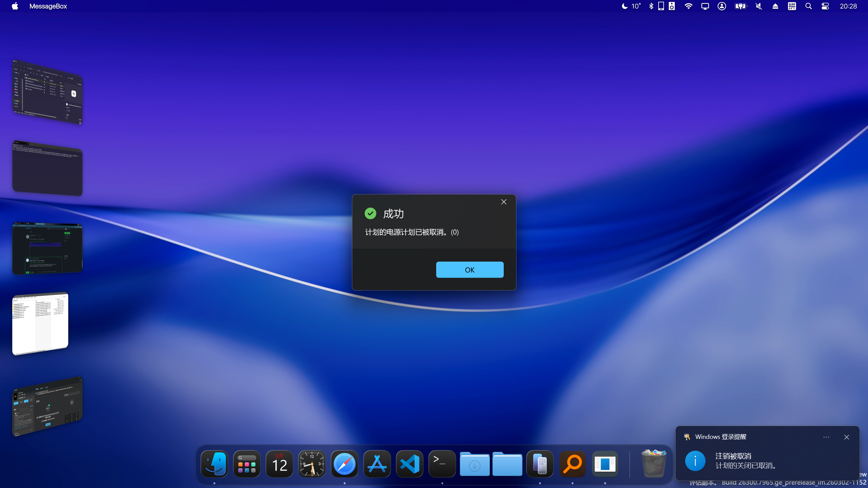Open the App Store icon
868x488 pixels.
(377, 464)
